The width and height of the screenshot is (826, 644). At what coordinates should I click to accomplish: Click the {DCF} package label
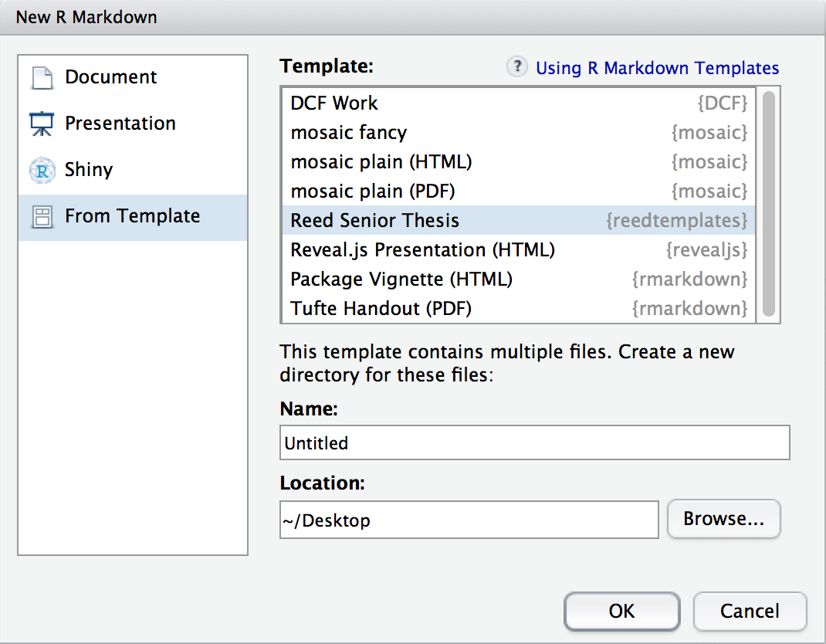pyautogui.click(x=723, y=103)
